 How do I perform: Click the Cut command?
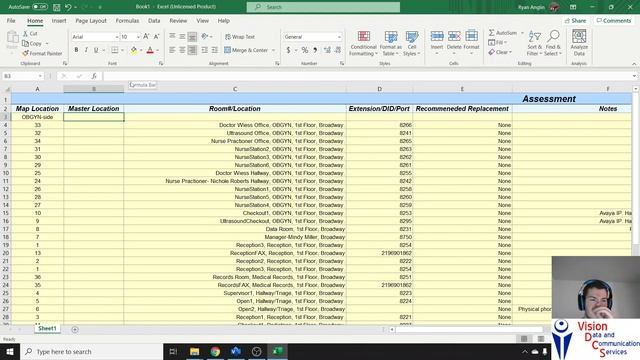[30, 33]
